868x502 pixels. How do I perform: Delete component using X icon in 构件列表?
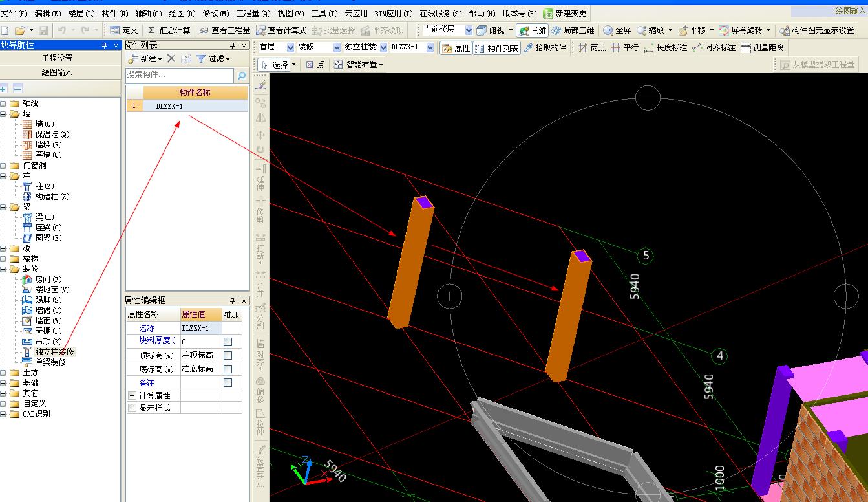171,58
